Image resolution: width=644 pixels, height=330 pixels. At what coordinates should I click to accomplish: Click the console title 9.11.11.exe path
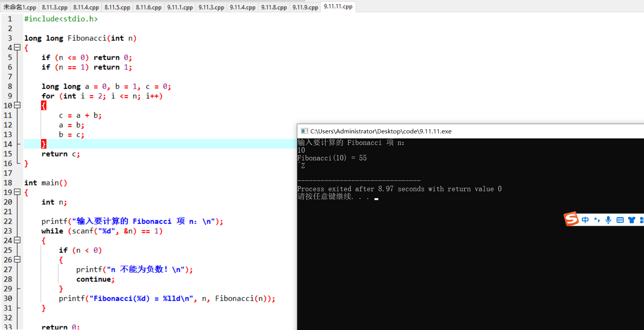pyautogui.click(x=381, y=131)
